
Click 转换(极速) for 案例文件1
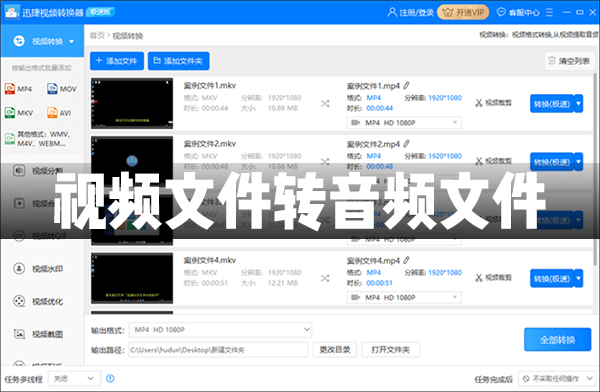click(x=552, y=104)
